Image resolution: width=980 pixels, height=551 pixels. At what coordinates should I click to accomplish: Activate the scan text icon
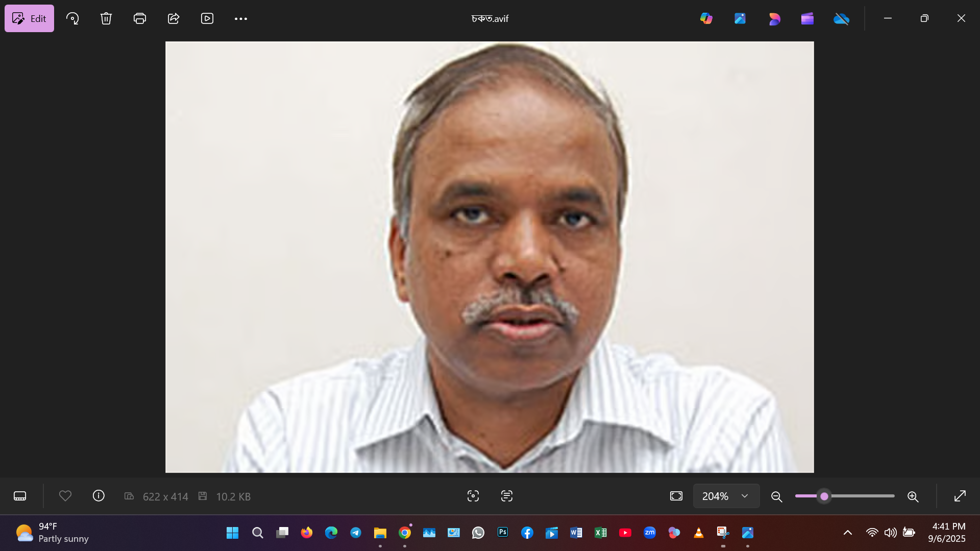507,496
